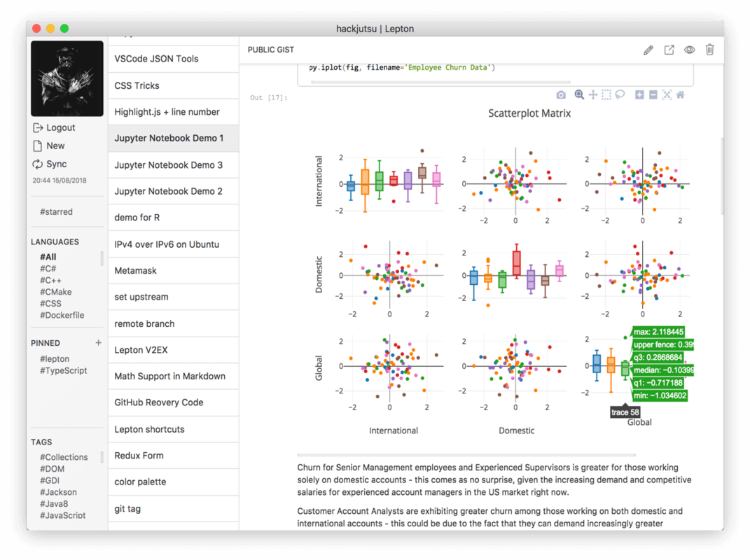The height and width of the screenshot is (560, 750).
Task: Filter by the #CSS language
Action: point(50,303)
